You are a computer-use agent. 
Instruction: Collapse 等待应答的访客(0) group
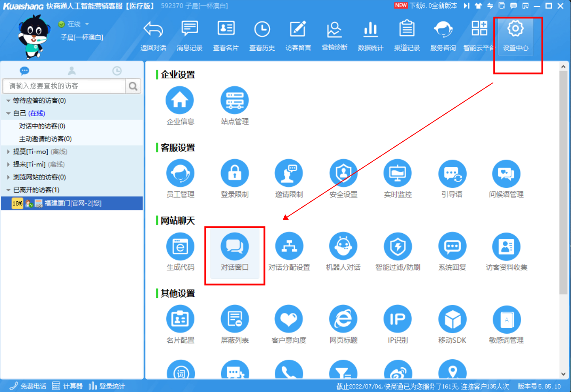8,101
